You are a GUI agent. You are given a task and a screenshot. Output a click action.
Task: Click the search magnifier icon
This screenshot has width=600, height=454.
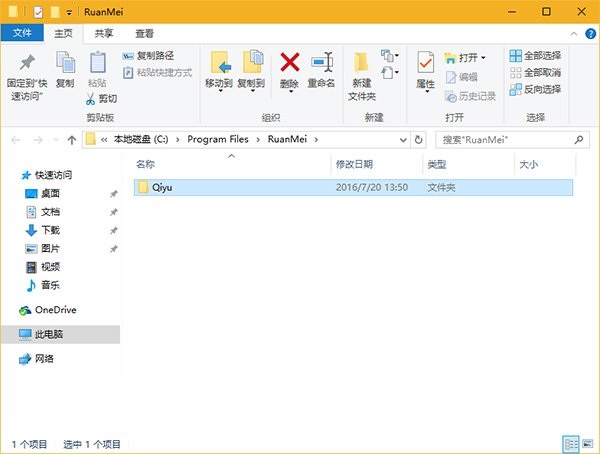tap(579, 140)
